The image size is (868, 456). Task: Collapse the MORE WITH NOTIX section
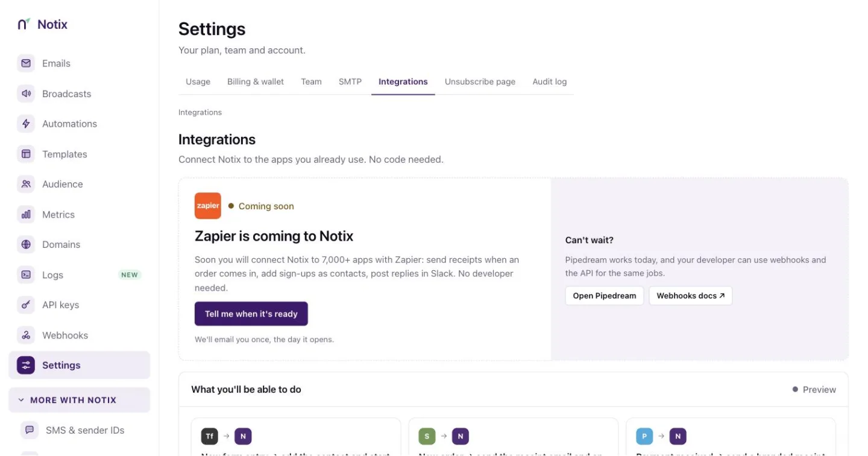tap(79, 400)
